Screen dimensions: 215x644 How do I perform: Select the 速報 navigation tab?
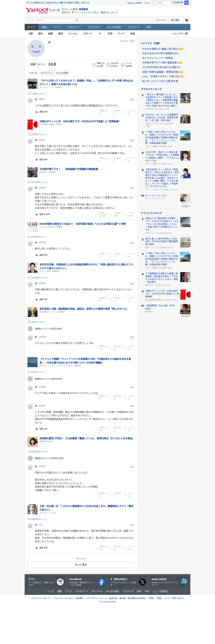(x=44, y=27)
